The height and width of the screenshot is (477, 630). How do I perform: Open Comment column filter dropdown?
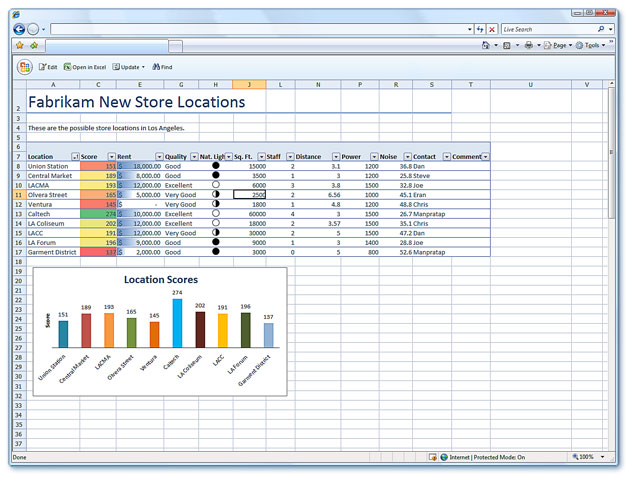point(486,157)
